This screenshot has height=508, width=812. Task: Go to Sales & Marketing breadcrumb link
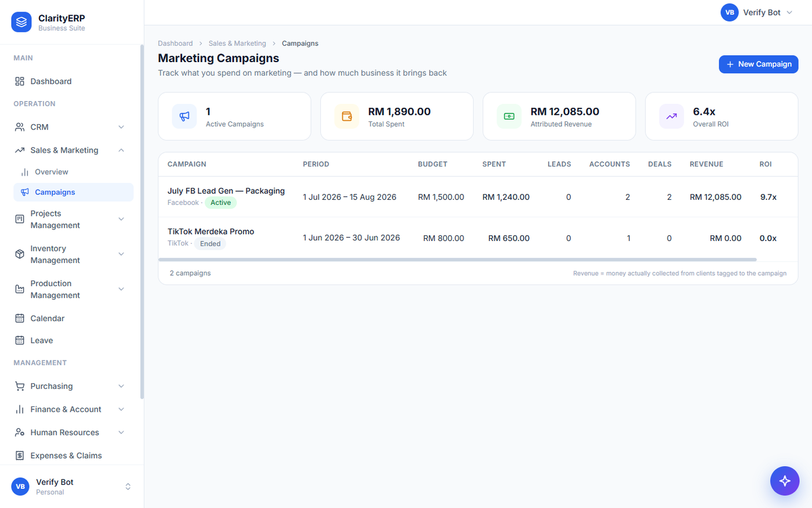pos(237,44)
